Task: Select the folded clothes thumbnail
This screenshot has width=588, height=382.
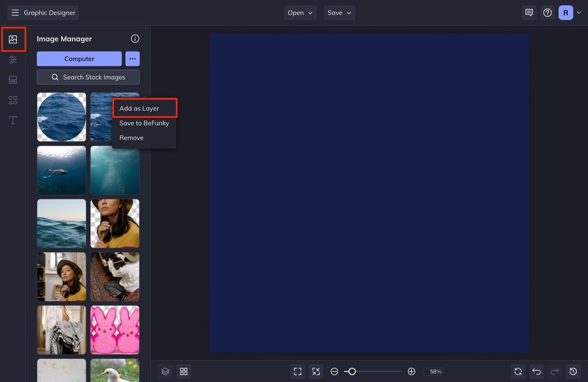Action: coord(62,330)
